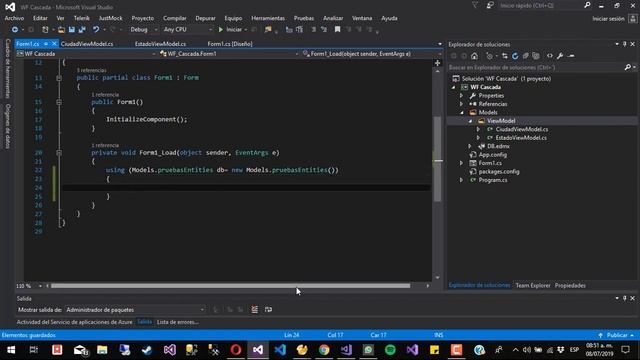The height and width of the screenshot is (360, 640).
Task: Click the code editor horizontal scrollbar thumb
Action: pyautogui.click(x=231, y=286)
